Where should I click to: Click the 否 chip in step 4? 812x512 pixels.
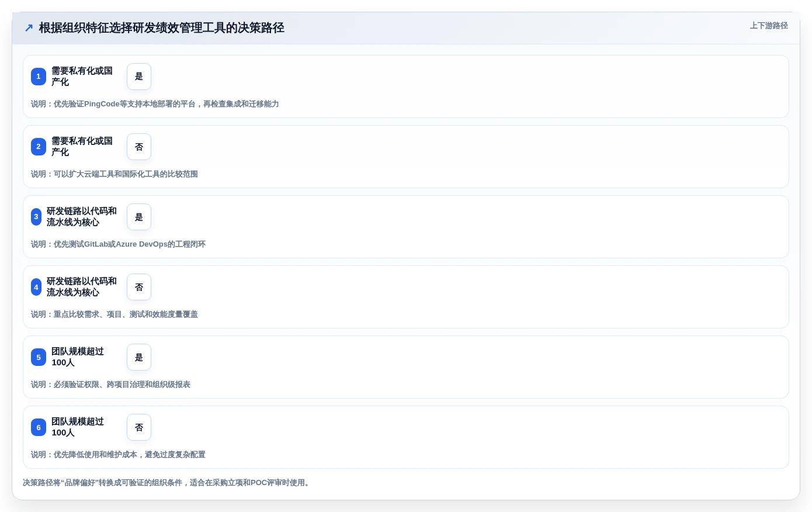(139, 287)
